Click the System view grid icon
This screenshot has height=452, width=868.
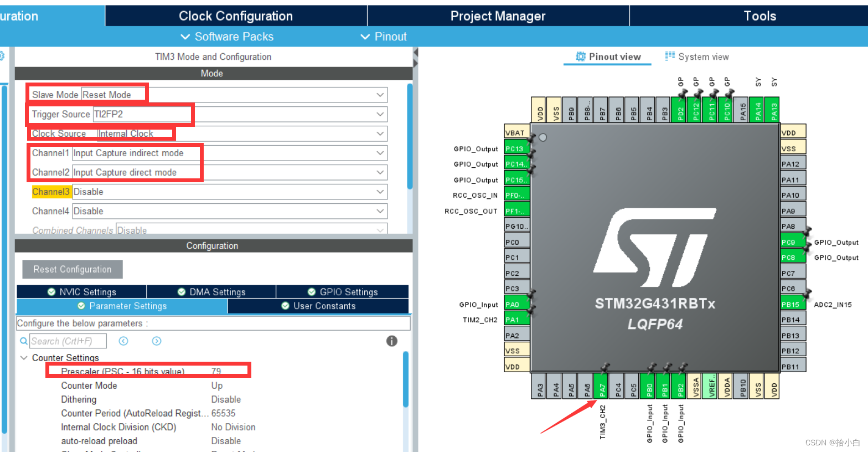pyautogui.click(x=670, y=56)
